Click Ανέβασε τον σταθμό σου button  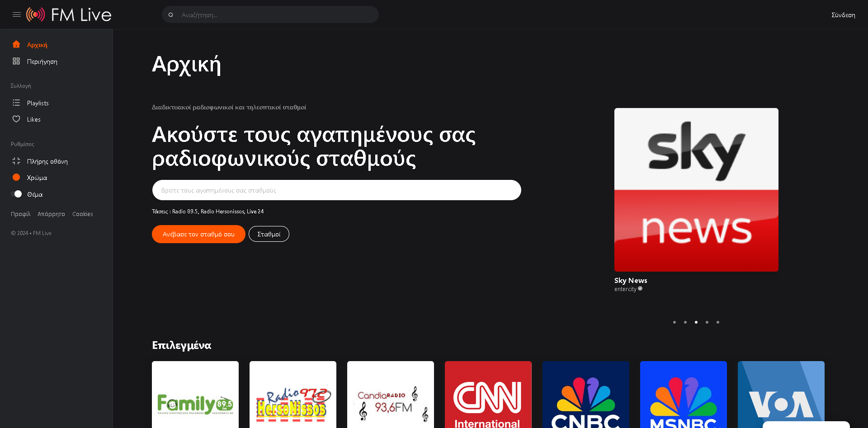tap(198, 234)
